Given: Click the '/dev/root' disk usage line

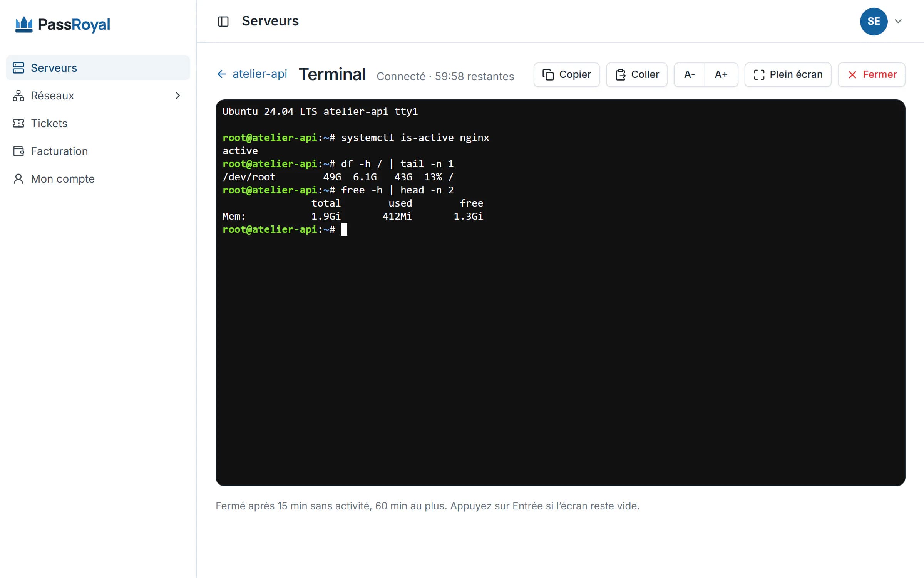Looking at the screenshot, I should pyautogui.click(x=338, y=177).
